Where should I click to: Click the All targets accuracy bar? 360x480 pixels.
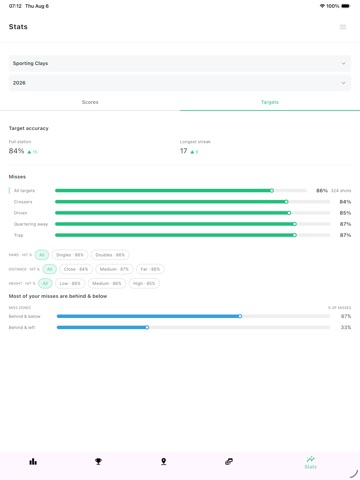pyautogui.click(x=181, y=191)
